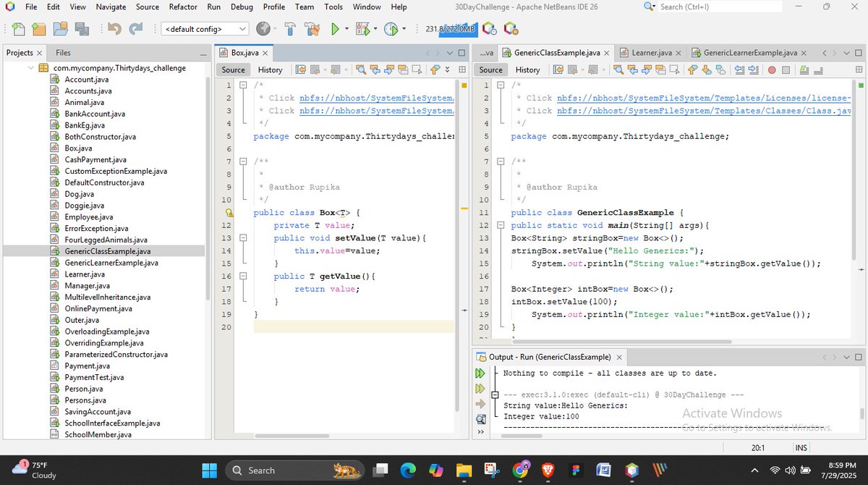Image resolution: width=868 pixels, height=485 pixels.
Task: Clean and build project with hammer-broom icon
Action: (312, 29)
